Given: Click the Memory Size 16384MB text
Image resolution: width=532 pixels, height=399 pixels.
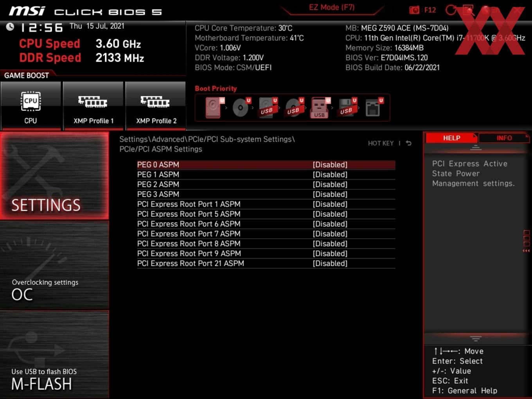Looking at the screenshot, I should point(385,48).
